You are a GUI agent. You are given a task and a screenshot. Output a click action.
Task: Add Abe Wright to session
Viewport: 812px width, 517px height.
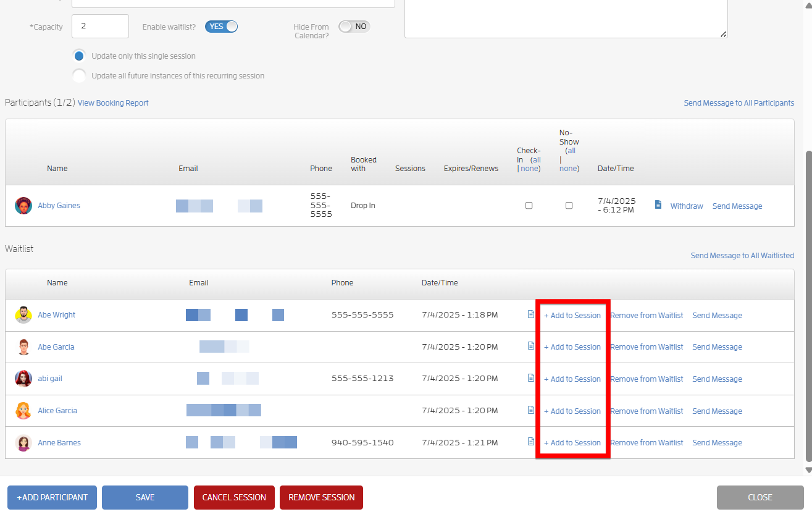[x=572, y=316]
